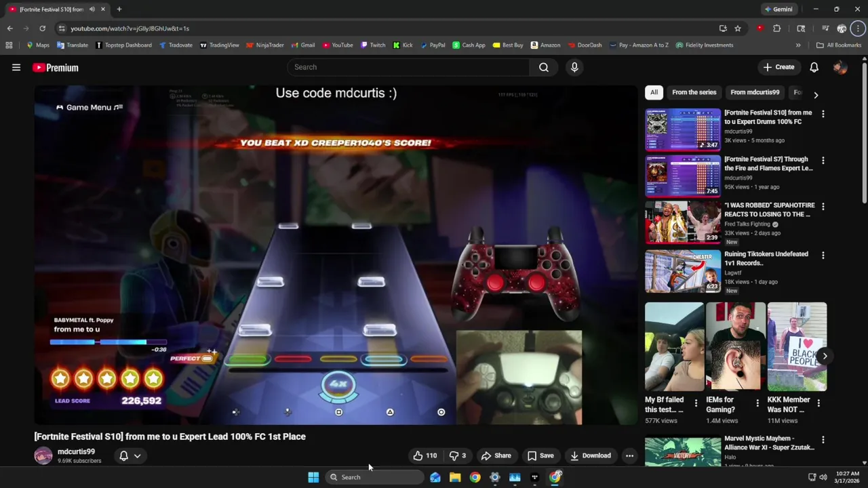The height and width of the screenshot is (488, 868).
Task: Open All Bookmarks folder
Action: pyautogui.click(x=838, y=45)
